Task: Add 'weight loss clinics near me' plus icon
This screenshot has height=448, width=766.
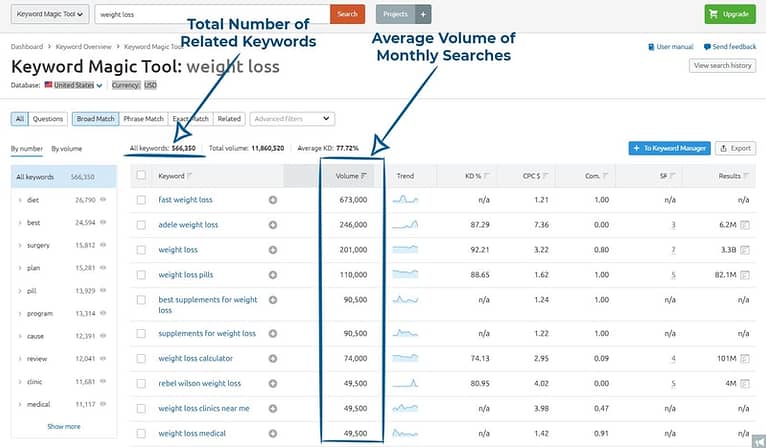Action: (273, 408)
